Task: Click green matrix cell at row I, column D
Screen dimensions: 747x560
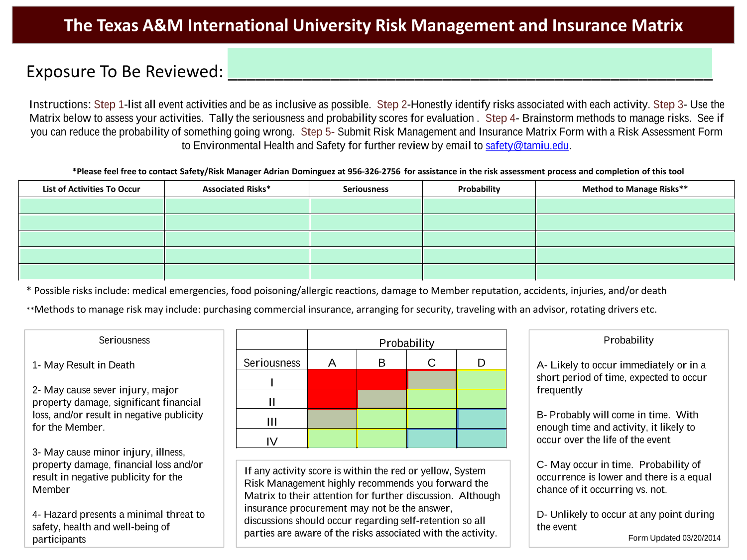Action: pos(482,379)
